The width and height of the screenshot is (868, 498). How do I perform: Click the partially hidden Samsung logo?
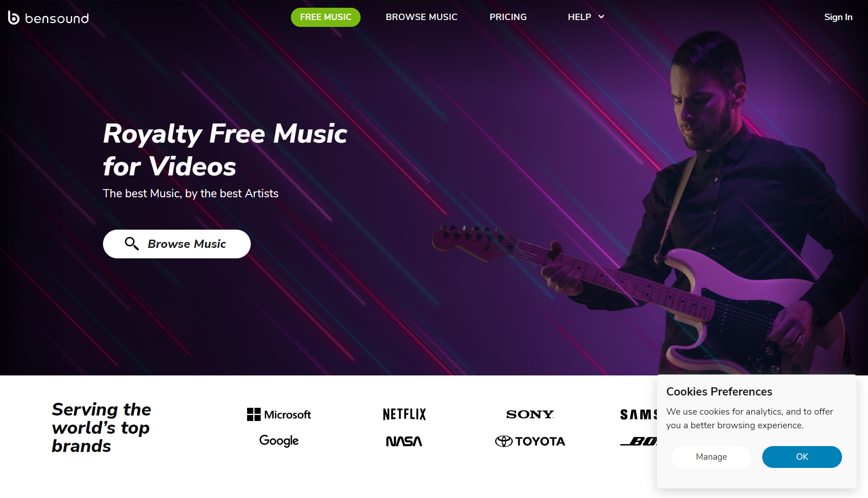(x=639, y=414)
